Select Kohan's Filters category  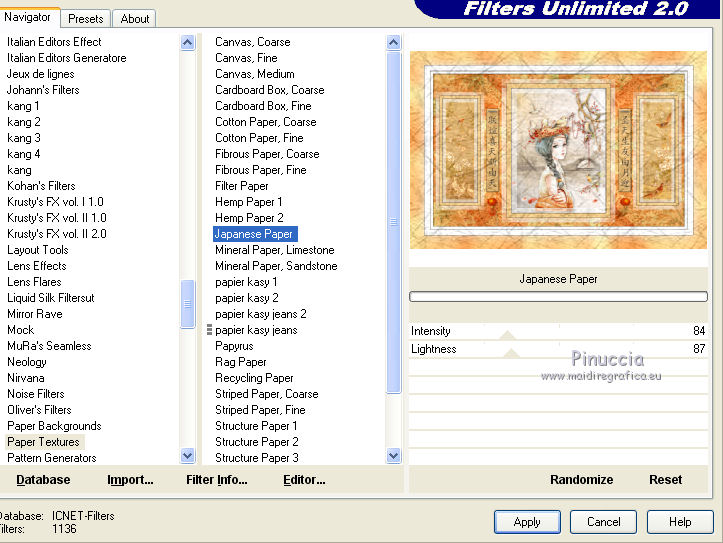[x=41, y=186]
